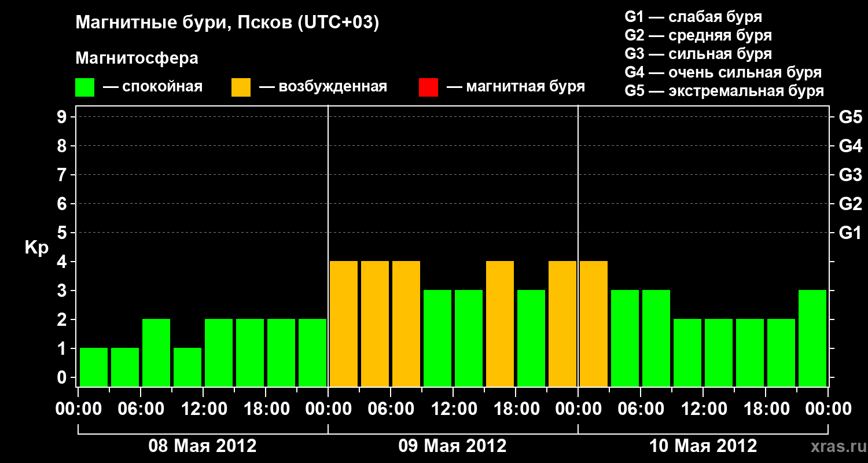Click 'G1 — слабая буря' legend line
The width and height of the screenshot is (868, 463).
(x=693, y=16)
